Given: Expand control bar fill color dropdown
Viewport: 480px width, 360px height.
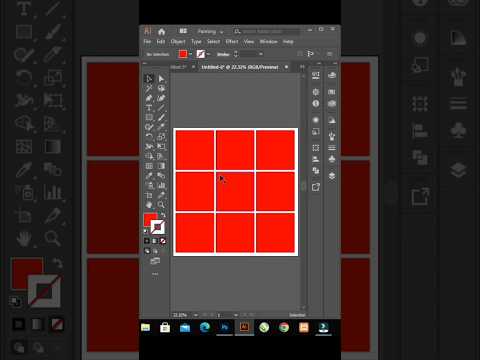Looking at the screenshot, I should point(191,54).
